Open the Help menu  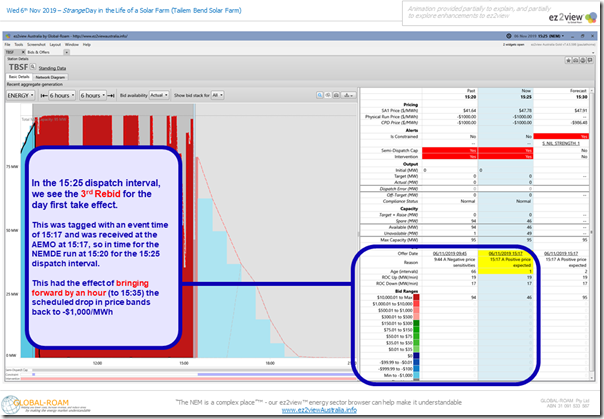(x=87, y=45)
